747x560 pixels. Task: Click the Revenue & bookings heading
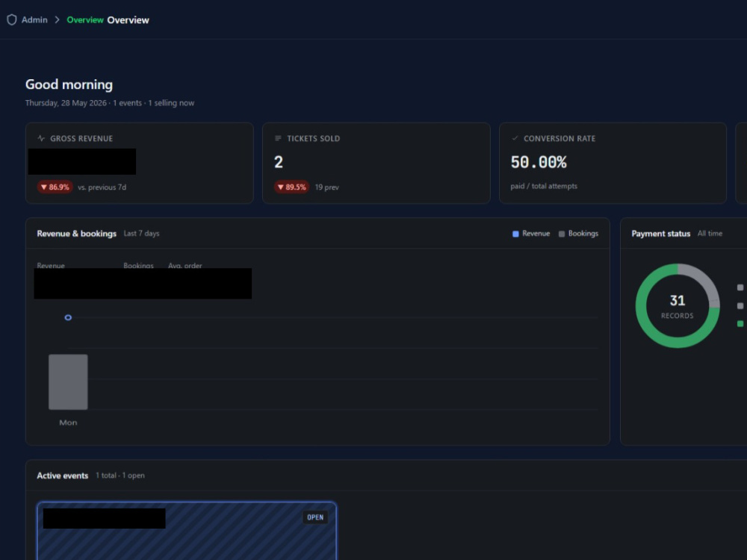(77, 233)
